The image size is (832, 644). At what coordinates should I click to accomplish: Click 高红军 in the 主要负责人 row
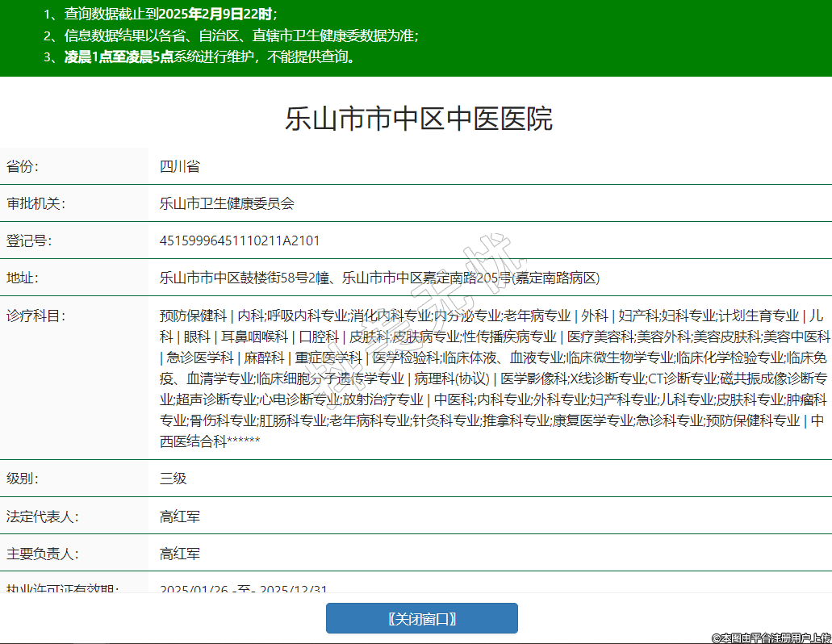tap(179, 554)
